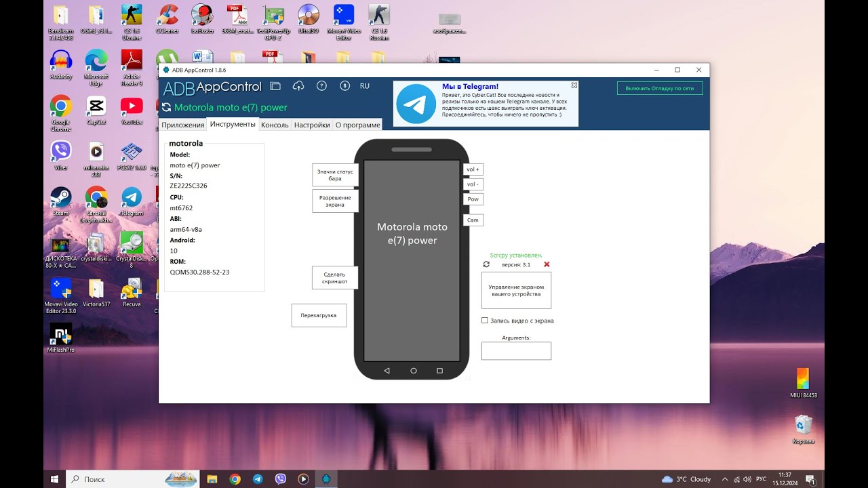Click the serial number ZE222SC326 text
The height and width of the screenshot is (488, 868).
pyautogui.click(x=189, y=186)
